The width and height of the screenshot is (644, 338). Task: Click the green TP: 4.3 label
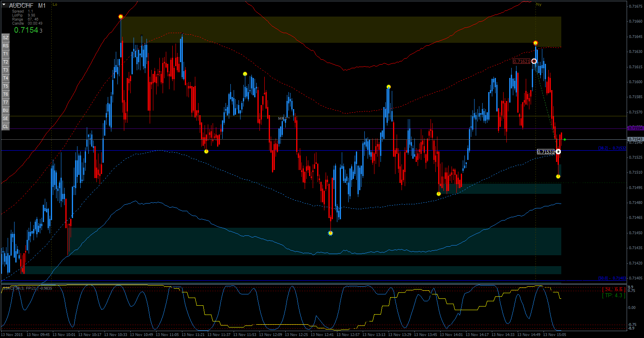(614, 296)
